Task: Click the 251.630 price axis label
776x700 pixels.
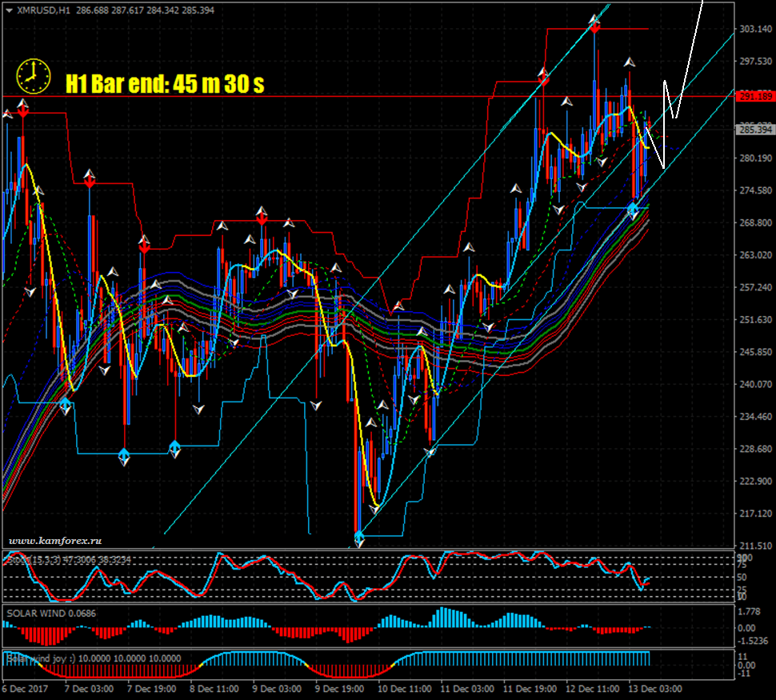Action: pyautogui.click(x=756, y=320)
